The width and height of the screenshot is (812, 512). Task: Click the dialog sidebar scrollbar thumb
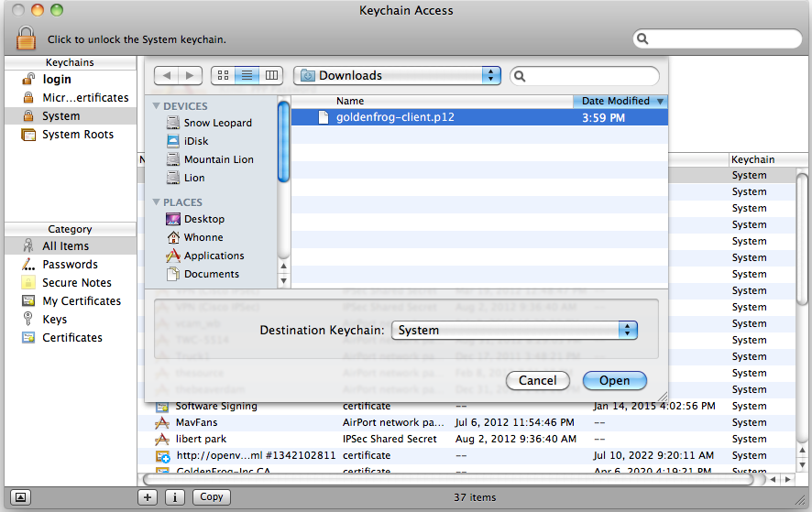tap(283, 142)
